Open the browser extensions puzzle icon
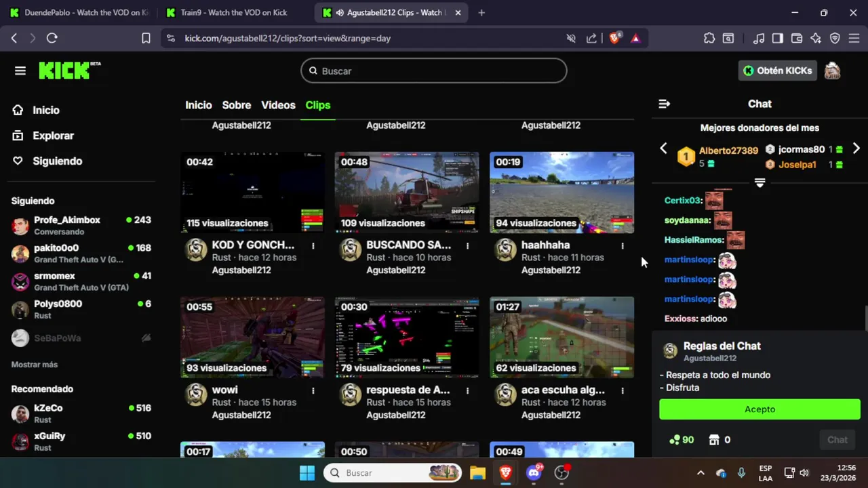This screenshot has height=488, width=868. [x=709, y=39]
